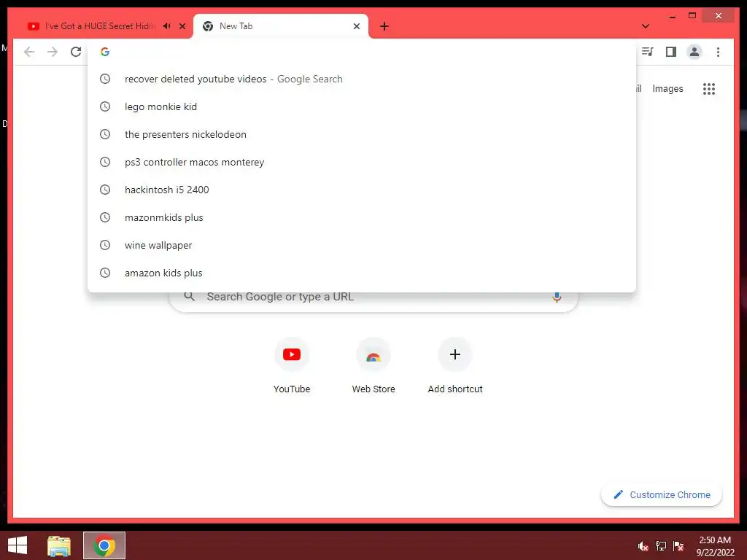Open the YouTube shortcut tile
The image size is (747, 560).
(292, 366)
